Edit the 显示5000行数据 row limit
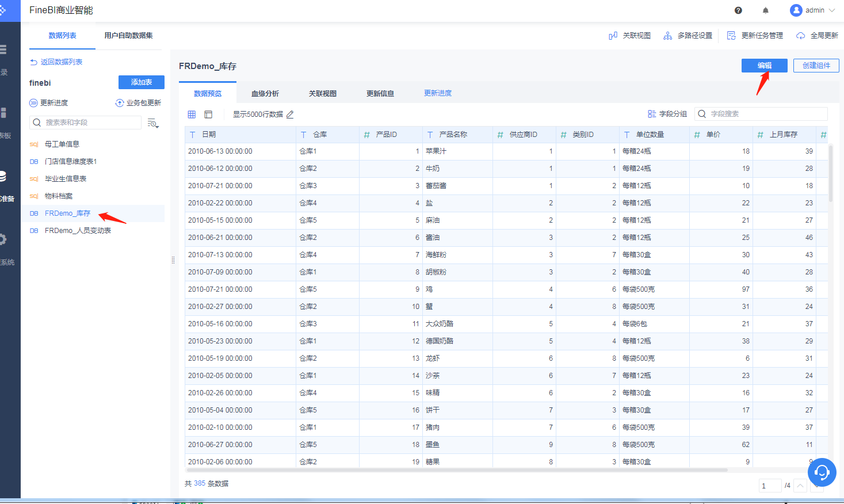844x504 pixels. pos(290,114)
